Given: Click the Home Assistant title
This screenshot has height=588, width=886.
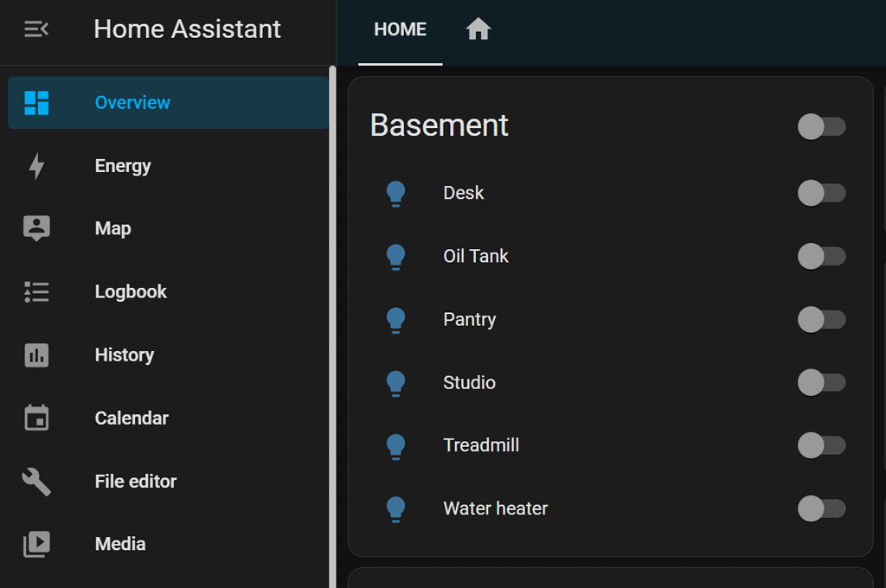Looking at the screenshot, I should pos(187,29).
